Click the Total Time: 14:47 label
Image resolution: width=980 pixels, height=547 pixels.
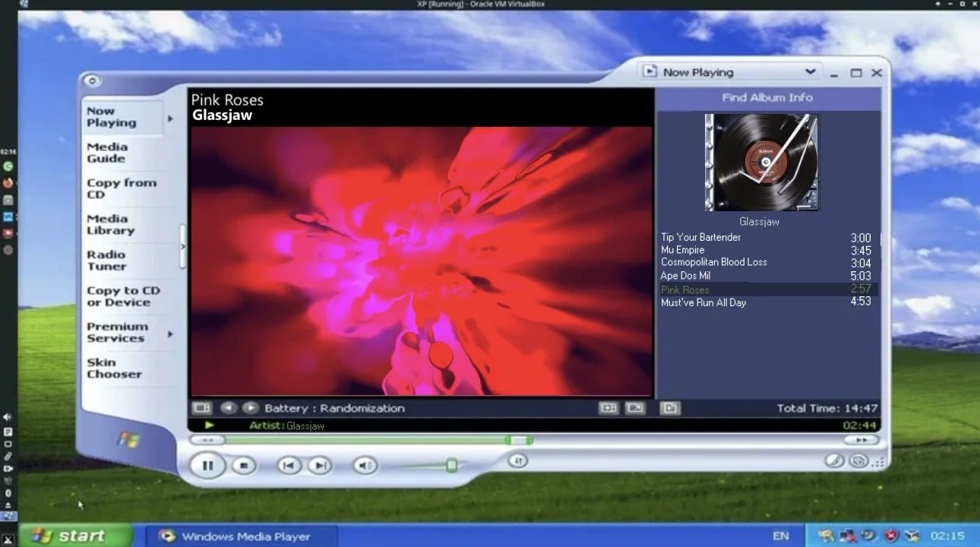tap(827, 408)
